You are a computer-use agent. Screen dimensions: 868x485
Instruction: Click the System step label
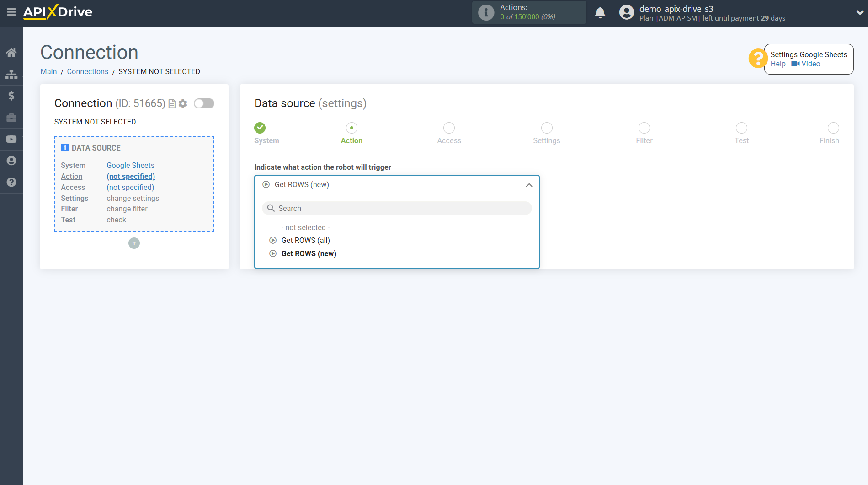click(266, 140)
